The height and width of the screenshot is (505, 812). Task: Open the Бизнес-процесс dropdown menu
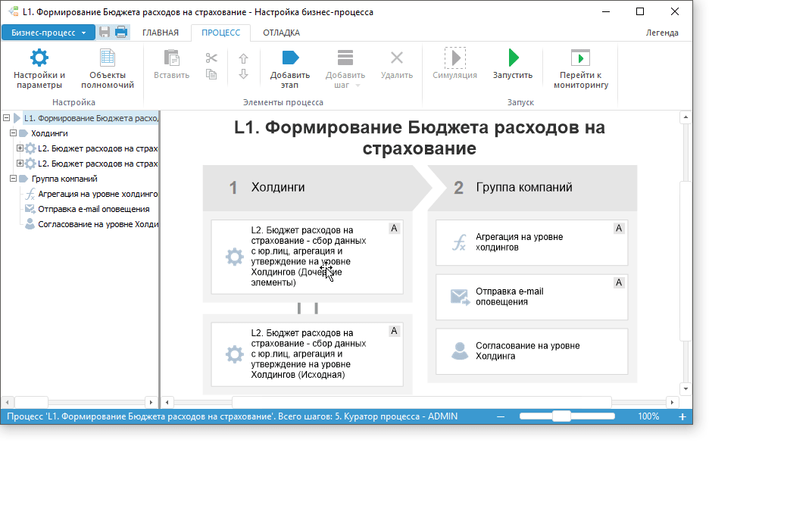coord(48,33)
